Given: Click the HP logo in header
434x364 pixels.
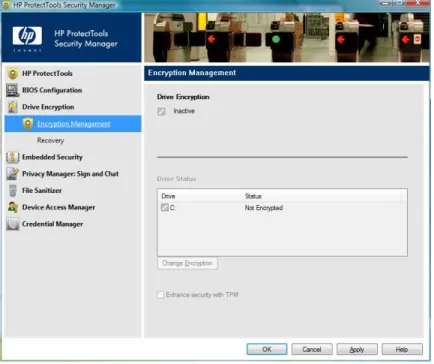Looking at the screenshot, I should (x=27, y=37).
